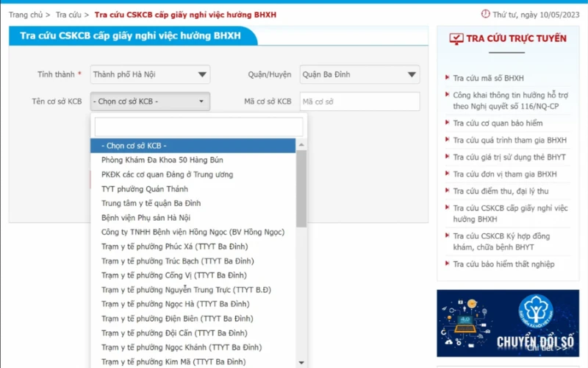Open Tra cứu bảo hiểm thất nghiệp link
The height and width of the screenshot is (368, 588).
coord(503,264)
